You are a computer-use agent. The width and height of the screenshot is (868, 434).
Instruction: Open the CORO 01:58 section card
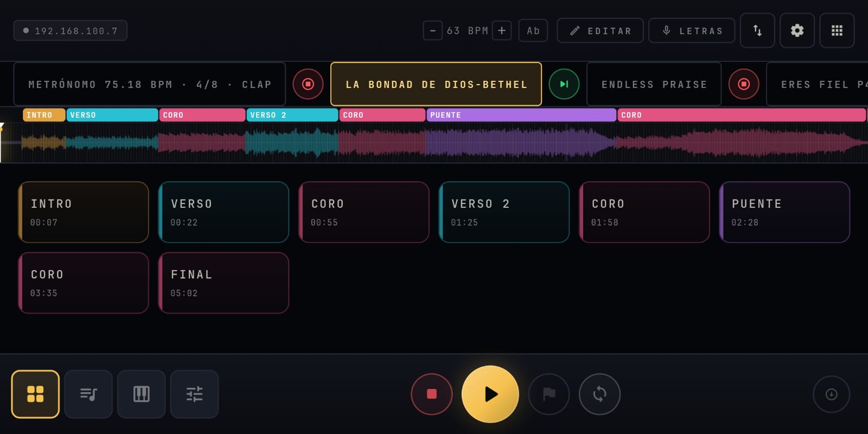pos(644,212)
